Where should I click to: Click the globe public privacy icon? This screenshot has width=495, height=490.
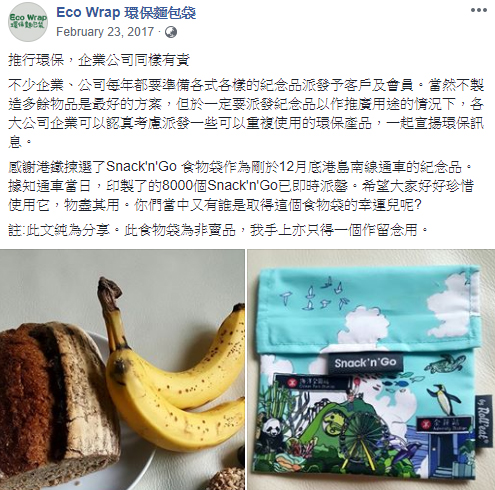point(171,32)
